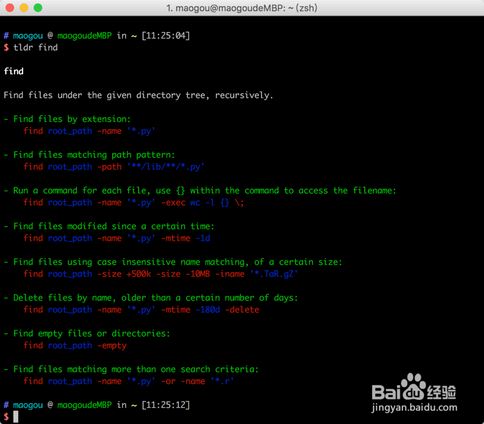Click the '-or -name' example command
Viewport: 484px width, 424px height.
click(128, 381)
